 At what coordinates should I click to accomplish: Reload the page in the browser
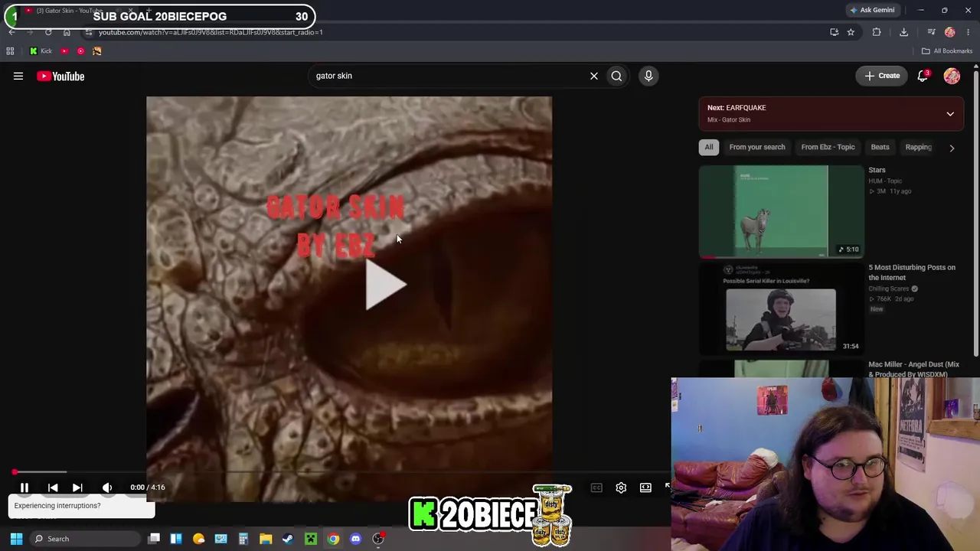tap(48, 32)
